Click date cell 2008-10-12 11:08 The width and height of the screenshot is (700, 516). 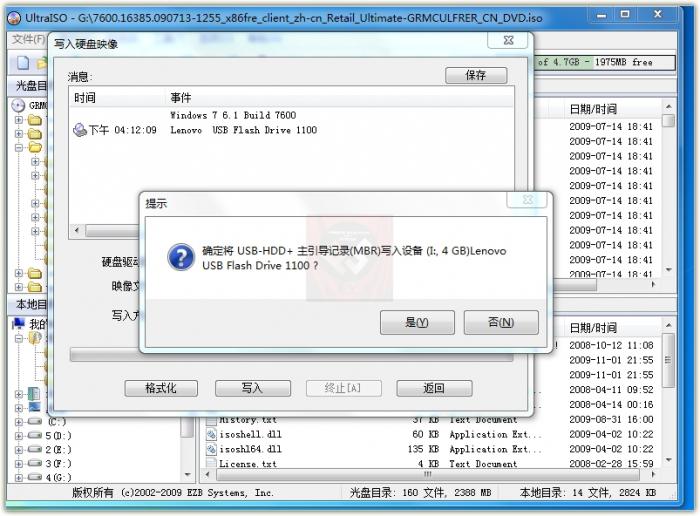(x=611, y=345)
